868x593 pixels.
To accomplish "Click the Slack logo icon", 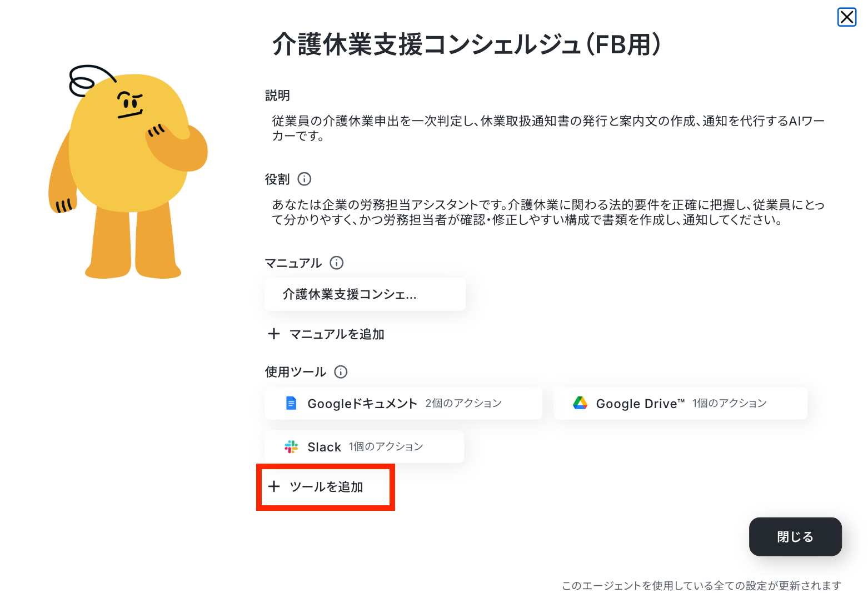I will pyautogui.click(x=291, y=446).
